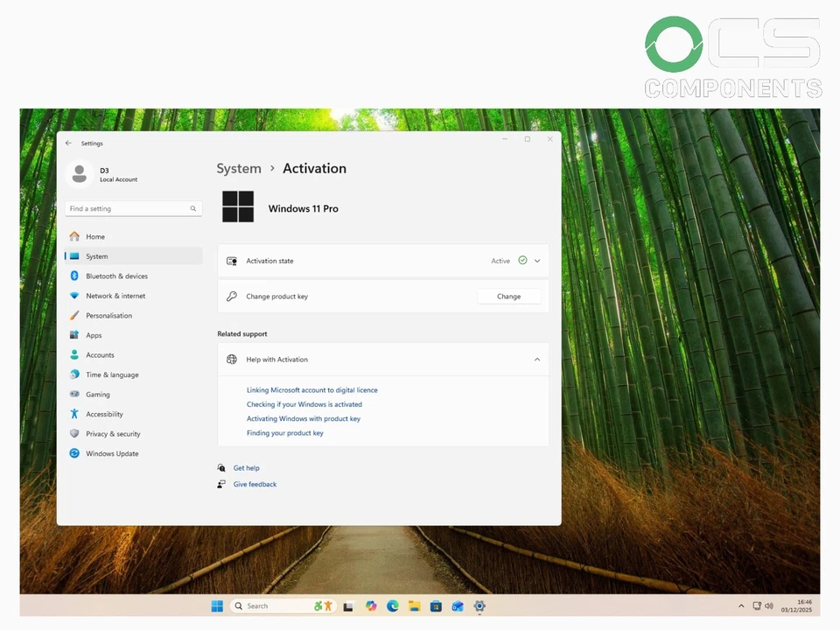Open Microsoft Edge from the taskbar
Image resolution: width=840 pixels, height=630 pixels.
393,605
